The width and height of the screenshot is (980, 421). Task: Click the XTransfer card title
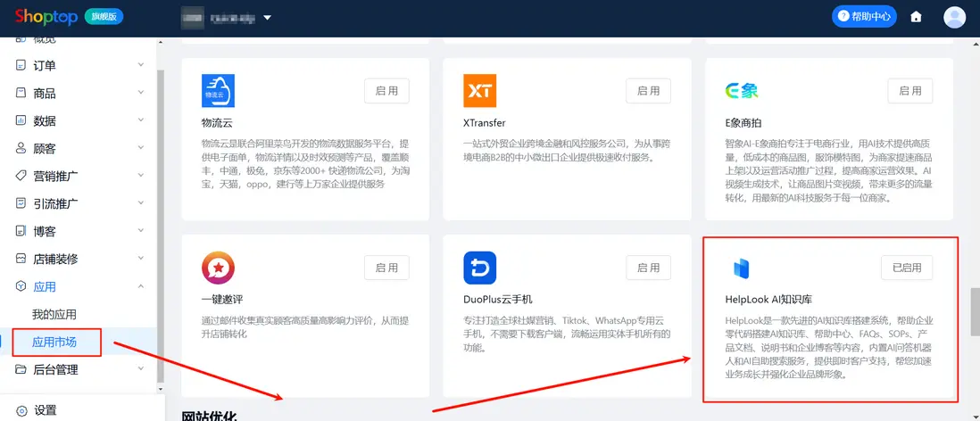(x=485, y=122)
